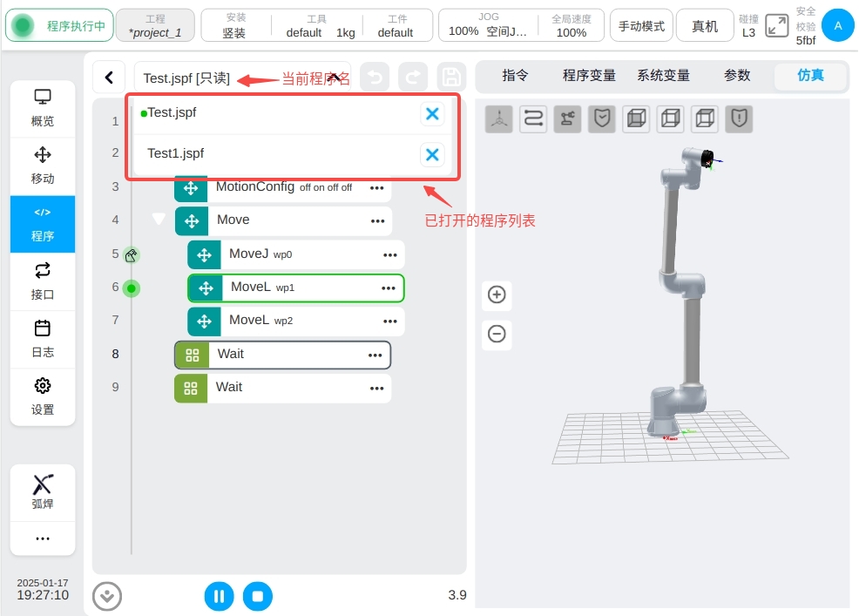The width and height of the screenshot is (859, 616).
Task: Toggle coordinate axes display in simulation
Action: tap(498, 118)
